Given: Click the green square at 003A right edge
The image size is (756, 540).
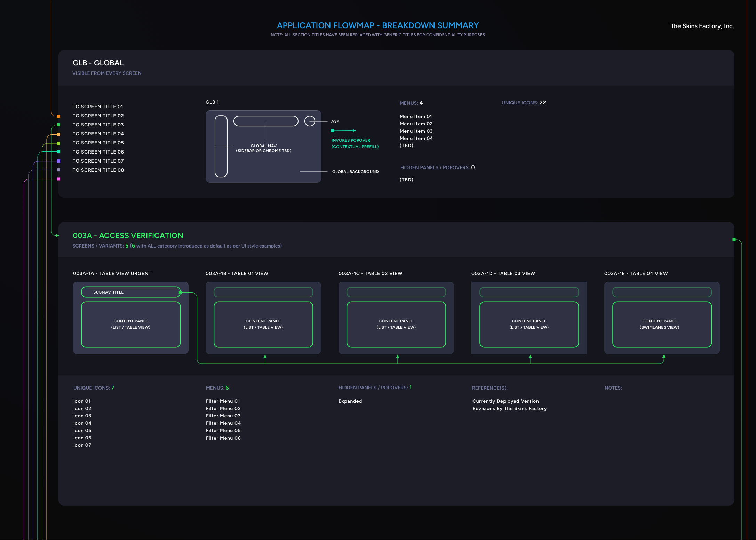Looking at the screenshot, I should (734, 240).
